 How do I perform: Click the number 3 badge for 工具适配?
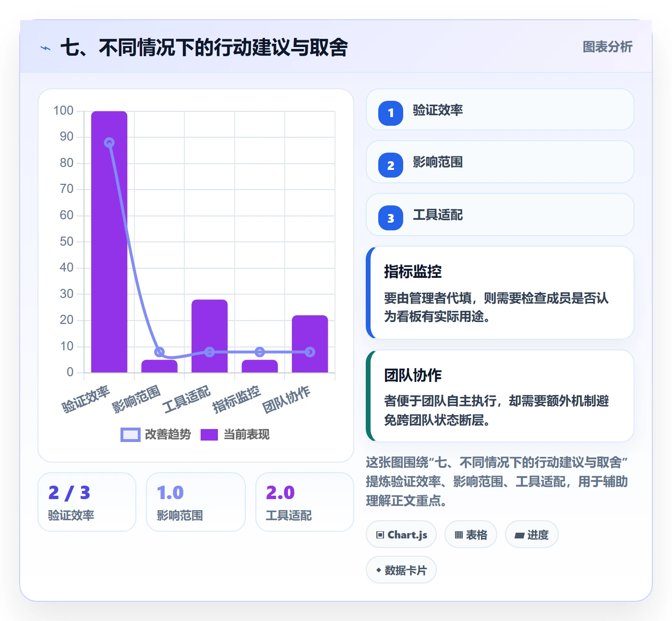[391, 218]
